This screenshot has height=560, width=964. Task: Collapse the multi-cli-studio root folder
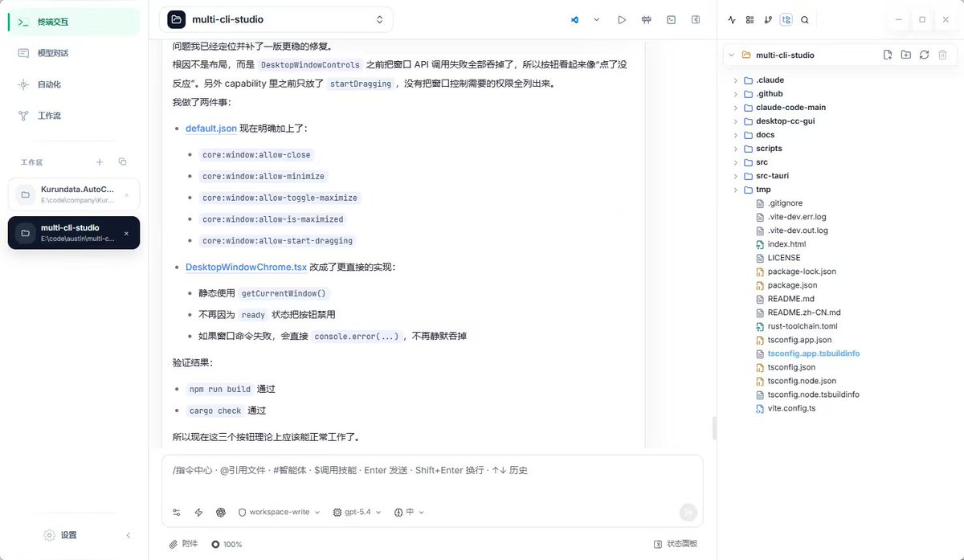click(x=731, y=55)
